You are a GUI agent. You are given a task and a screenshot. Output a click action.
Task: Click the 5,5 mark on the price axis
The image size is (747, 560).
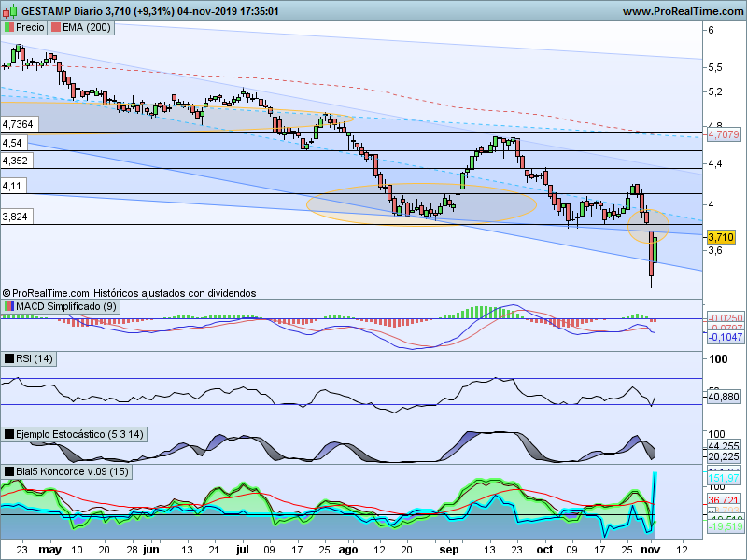click(x=715, y=67)
